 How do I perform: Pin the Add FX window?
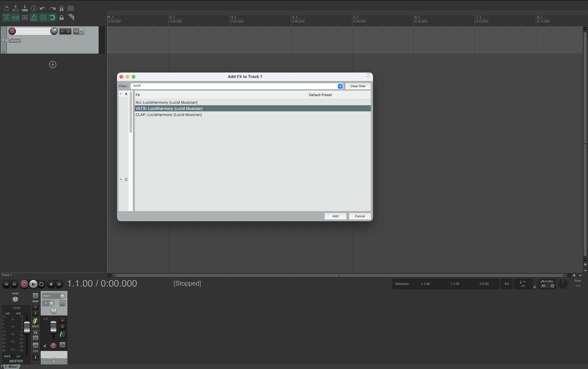tap(368, 76)
